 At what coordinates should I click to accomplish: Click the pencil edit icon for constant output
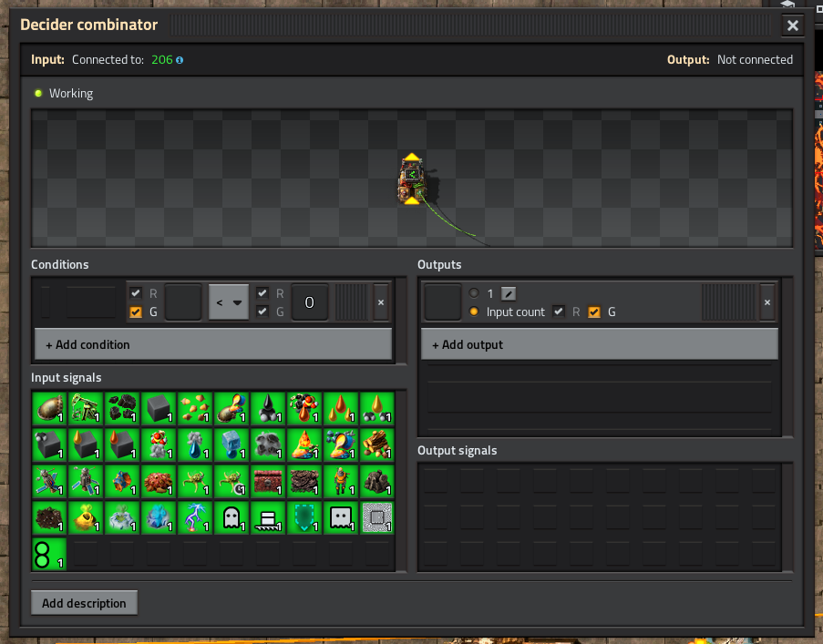(x=508, y=293)
